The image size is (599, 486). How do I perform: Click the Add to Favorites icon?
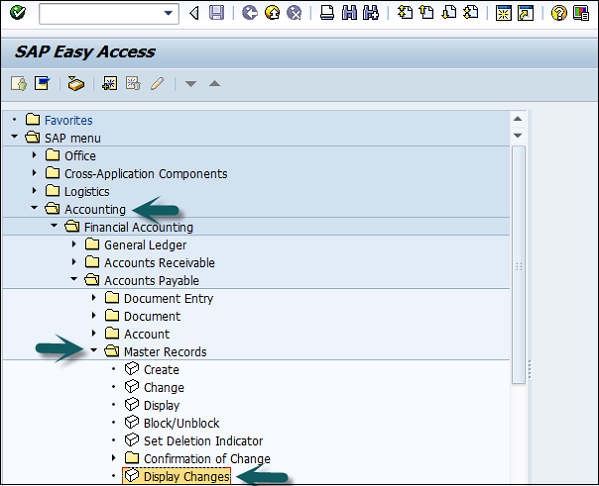tap(110, 83)
